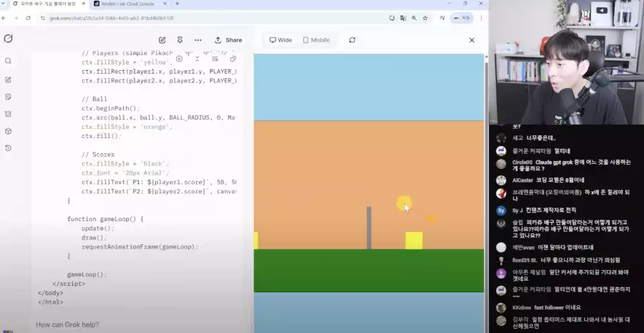The height and width of the screenshot is (333, 644).
Task: Click the 'requestAnimationFrame(gameLoop);' line
Action: click(140, 246)
